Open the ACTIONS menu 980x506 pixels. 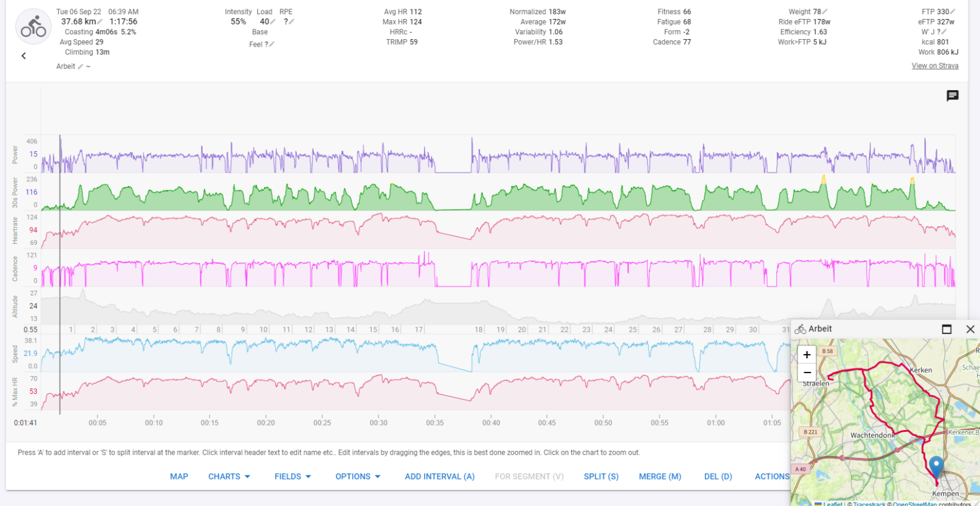[772, 477]
